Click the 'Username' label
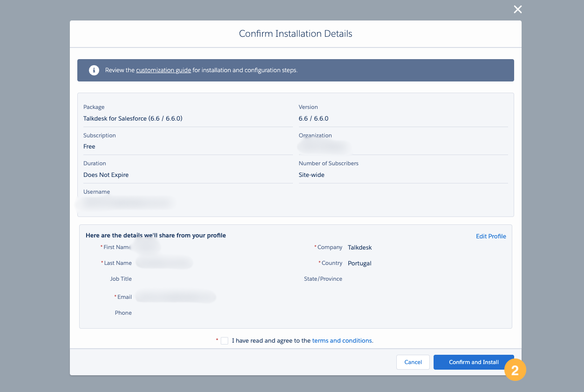This screenshot has height=392, width=584. click(x=96, y=192)
